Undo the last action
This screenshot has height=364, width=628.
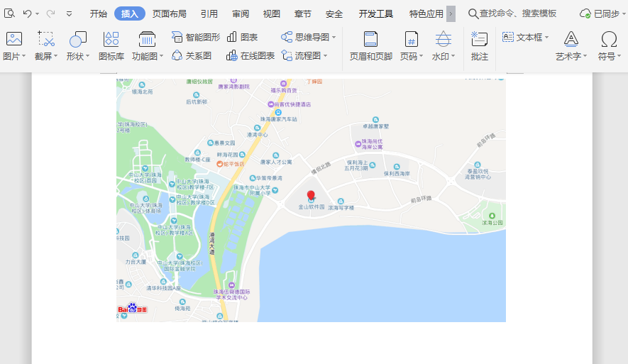[x=27, y=13]
